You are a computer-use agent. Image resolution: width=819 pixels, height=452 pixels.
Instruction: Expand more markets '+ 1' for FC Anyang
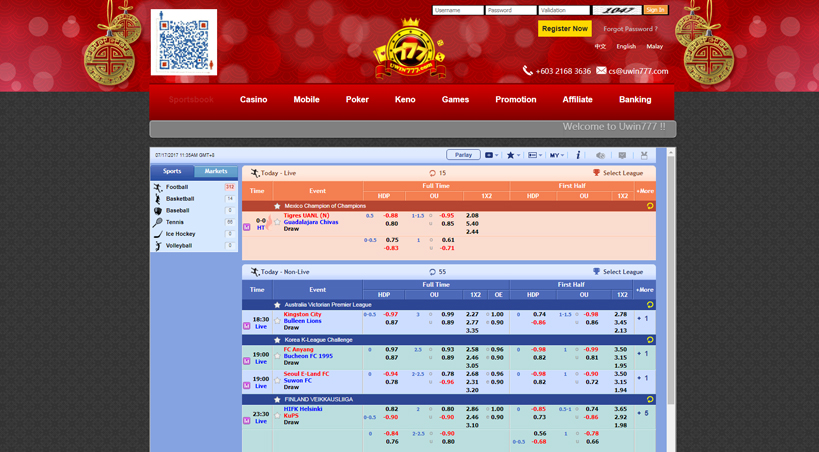(x=643, y=353)
